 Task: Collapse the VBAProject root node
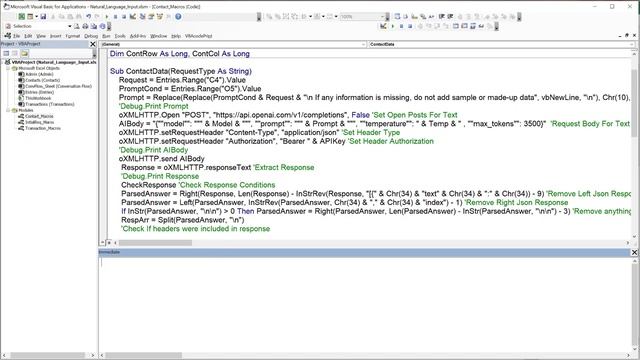2,62
